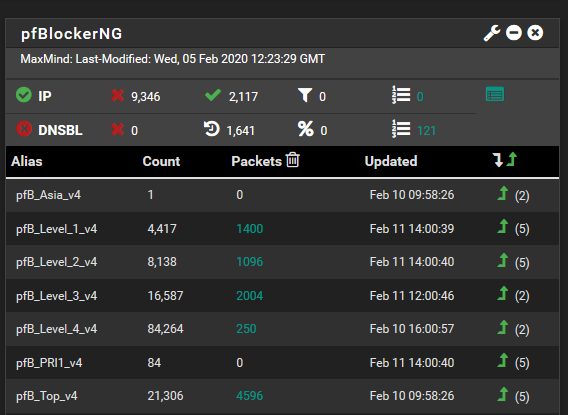Collapse the pfBlockerNG widget with minus icon
This screenshot has width=568, height=415.
[x=514, y=33]
